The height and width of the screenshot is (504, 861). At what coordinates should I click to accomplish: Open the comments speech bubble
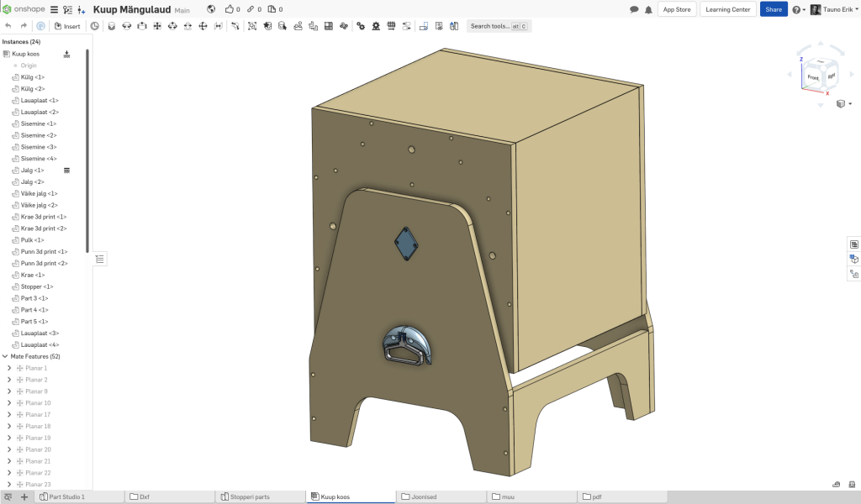click(x=634, y=9)
